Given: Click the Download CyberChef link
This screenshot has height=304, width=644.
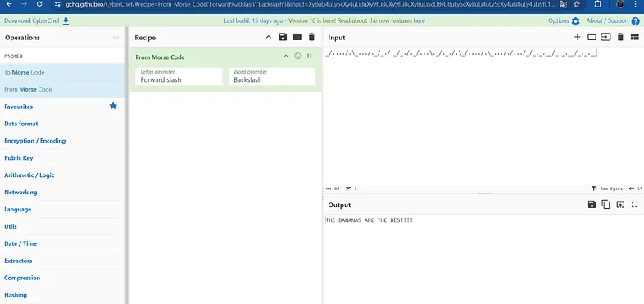Looking at the screenshot, I should (x=37, y=20).
